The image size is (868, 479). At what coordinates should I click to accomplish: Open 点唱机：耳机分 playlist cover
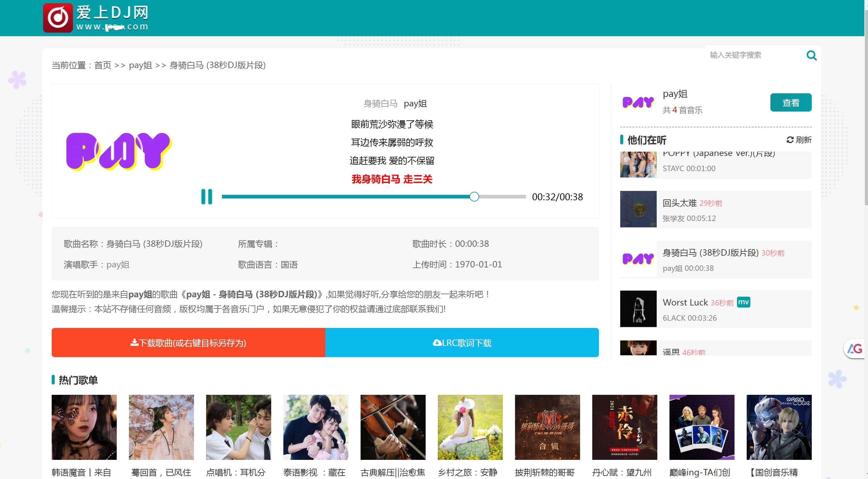tap(238, 427)
